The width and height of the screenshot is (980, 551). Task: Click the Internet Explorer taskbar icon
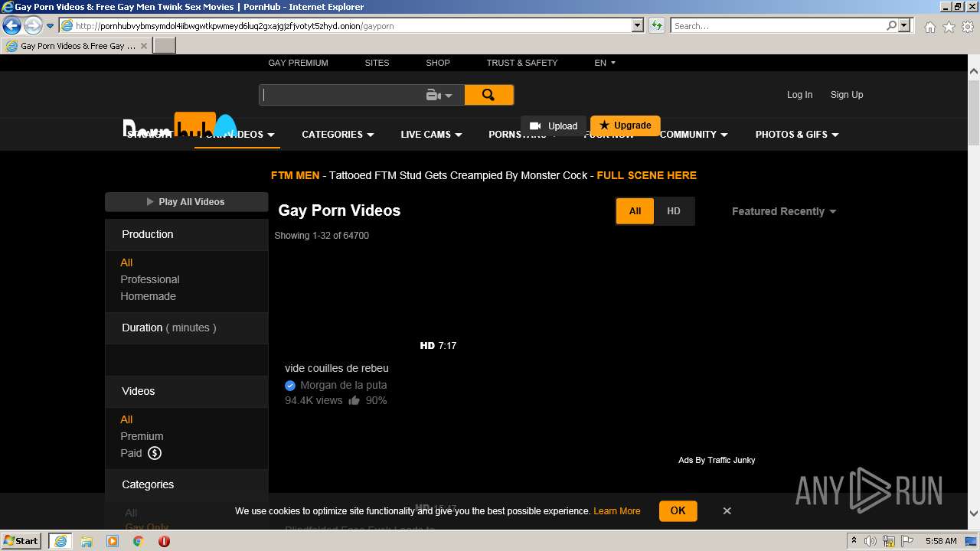pos(60,541)
